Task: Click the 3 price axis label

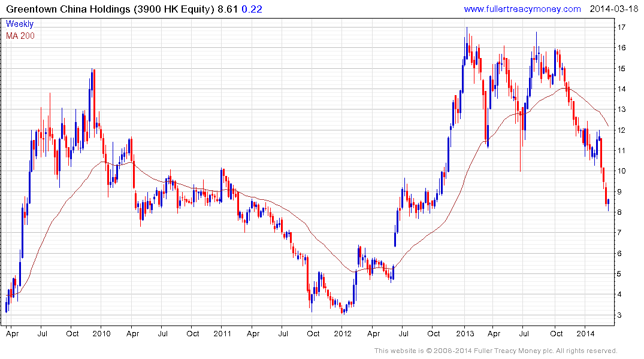Action: 619,315
